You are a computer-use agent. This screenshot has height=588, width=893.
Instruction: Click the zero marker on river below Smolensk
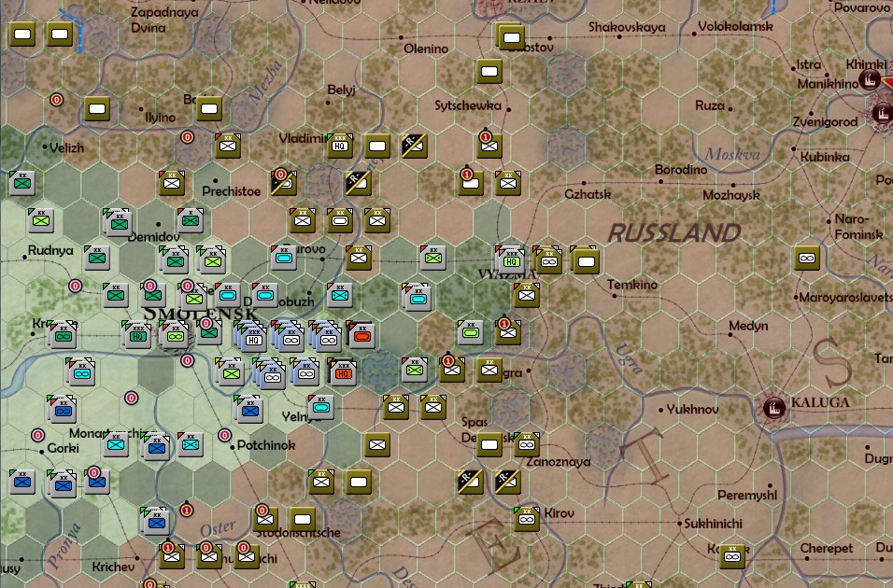(188, 360)
